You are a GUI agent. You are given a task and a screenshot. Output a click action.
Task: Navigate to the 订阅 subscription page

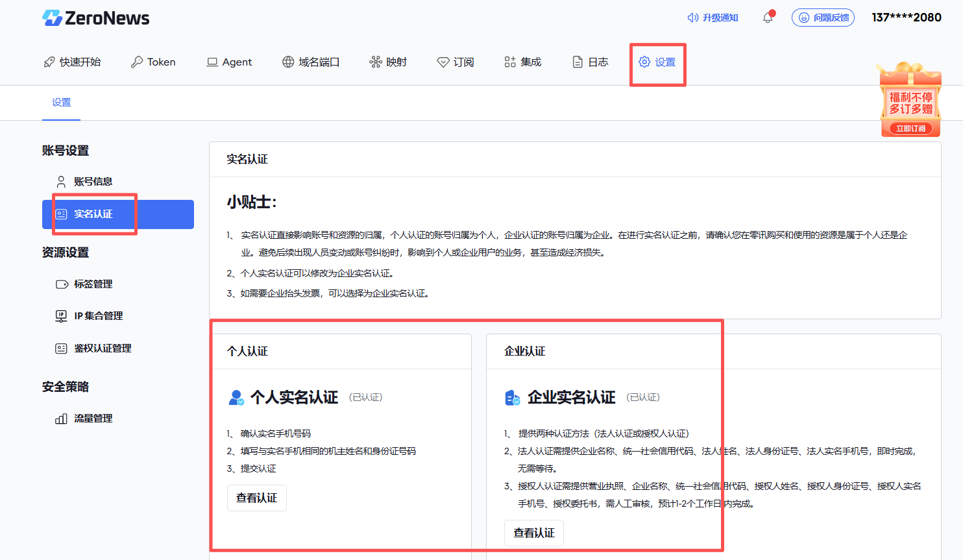456,62
